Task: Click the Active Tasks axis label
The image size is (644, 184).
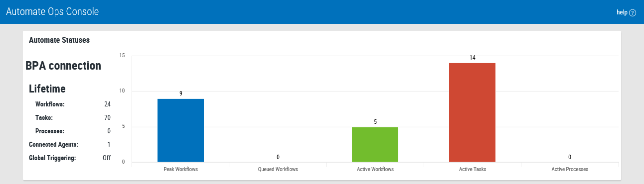Action: pos(472,169)
